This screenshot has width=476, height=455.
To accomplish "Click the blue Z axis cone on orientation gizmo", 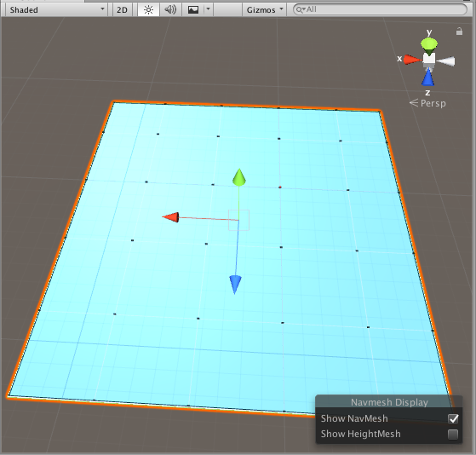I will 427,78.
